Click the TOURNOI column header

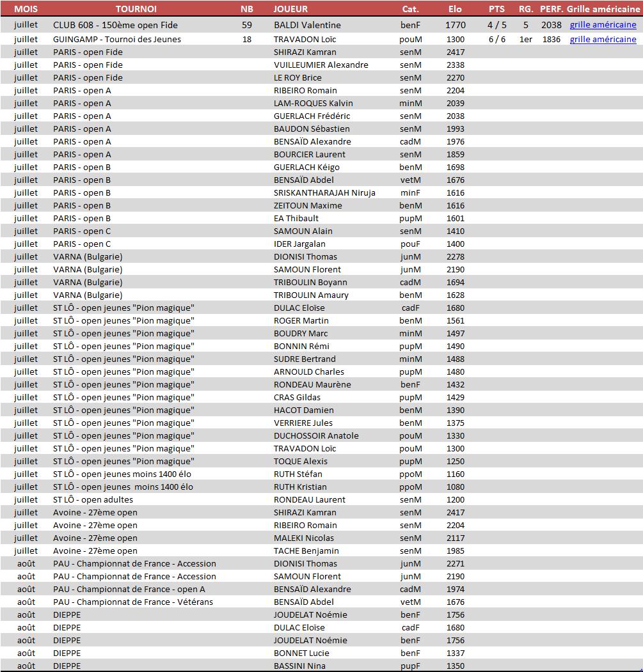(136, 9)
